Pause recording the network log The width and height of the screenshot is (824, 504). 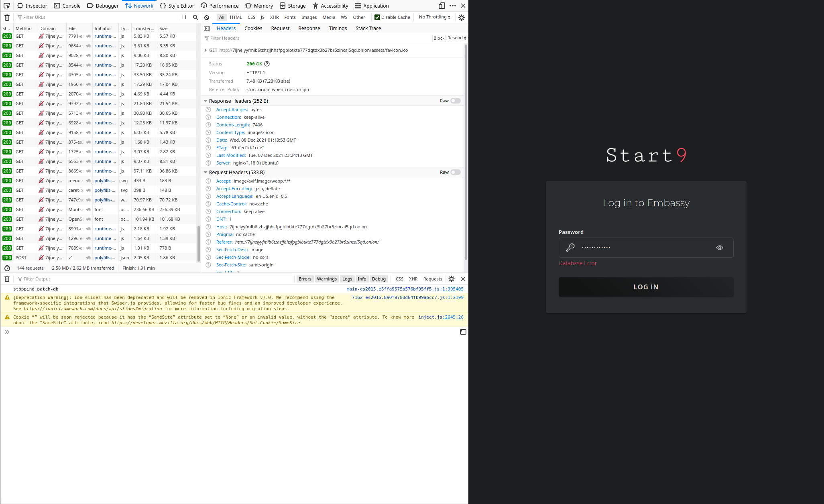click(x=184, y=17)
